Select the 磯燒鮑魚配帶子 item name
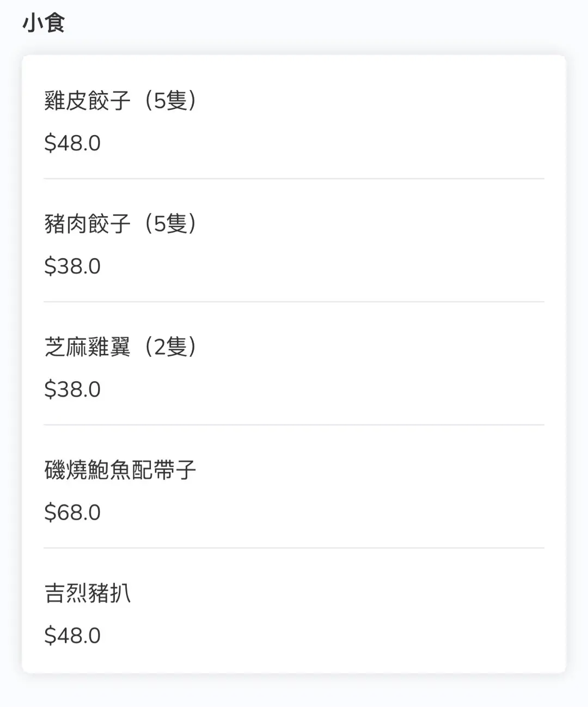 120,470
